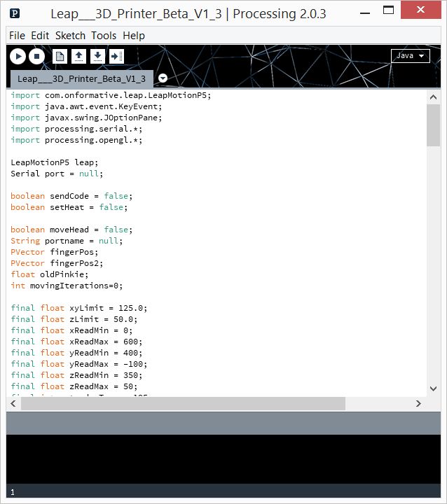Open the Help menu

(134, 36)
